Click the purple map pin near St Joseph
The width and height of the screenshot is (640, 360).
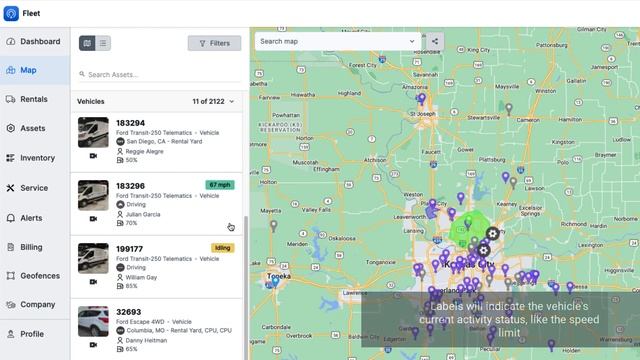422,99
